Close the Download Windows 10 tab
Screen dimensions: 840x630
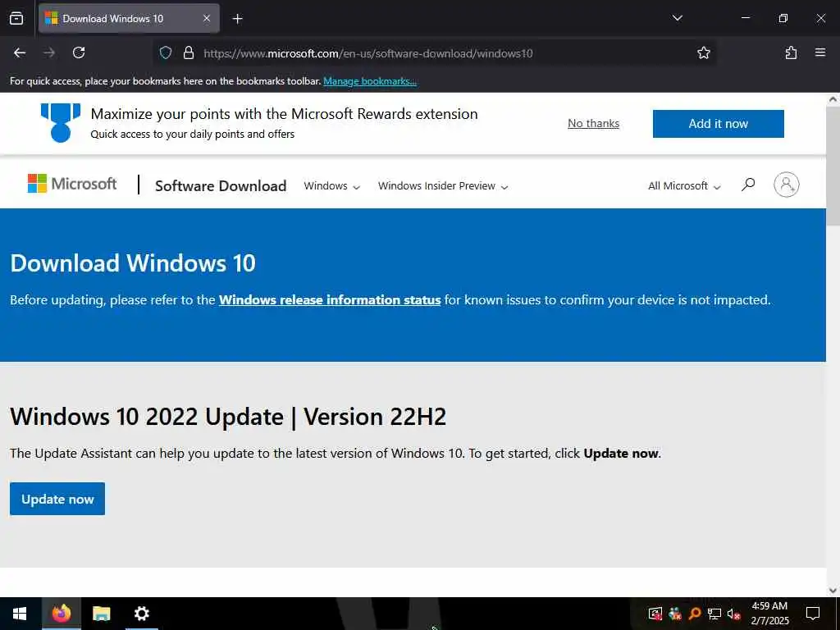point(207,18)
